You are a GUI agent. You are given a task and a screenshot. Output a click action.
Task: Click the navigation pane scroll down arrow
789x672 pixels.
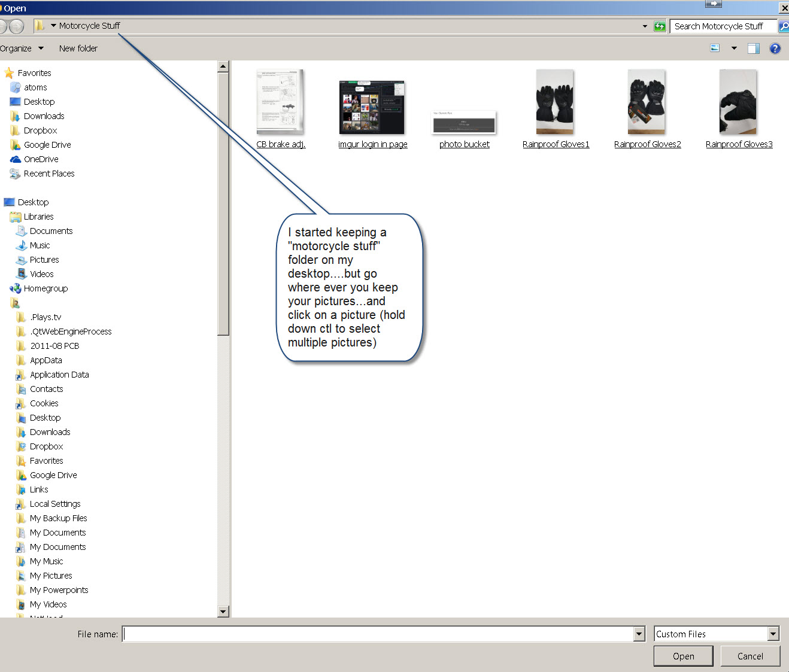point(223,612)
